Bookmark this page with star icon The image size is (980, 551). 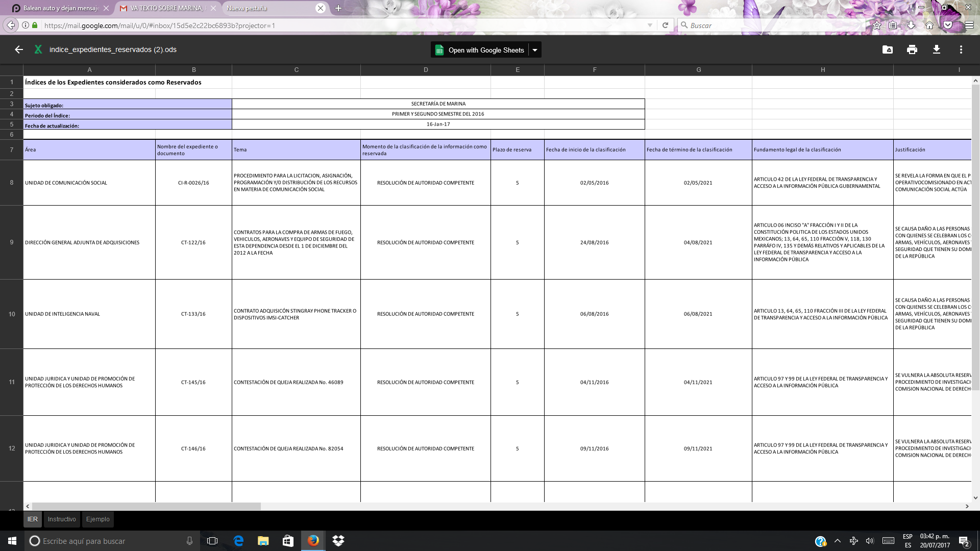point(877,25)
